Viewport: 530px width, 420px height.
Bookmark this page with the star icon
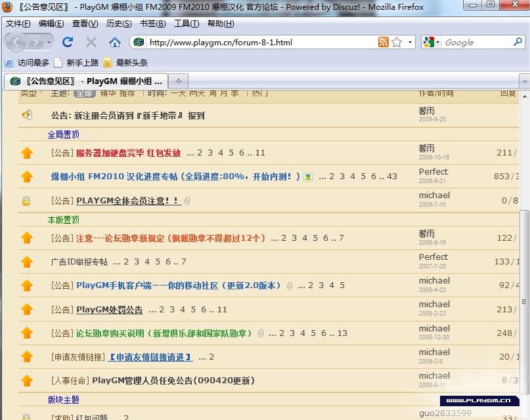coord(397,42)
